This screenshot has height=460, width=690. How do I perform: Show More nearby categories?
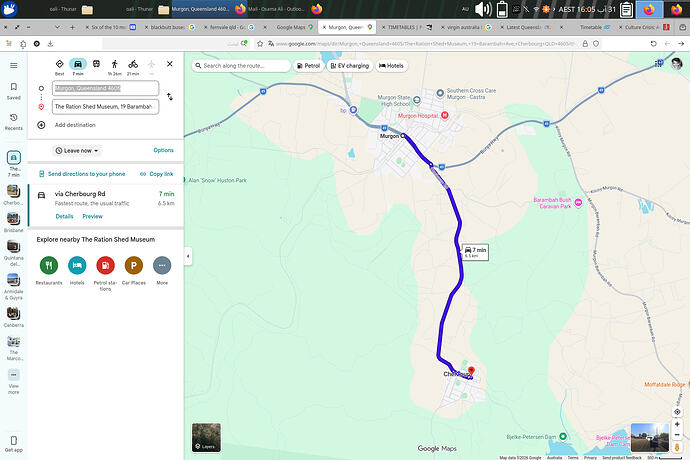(162, 265)
